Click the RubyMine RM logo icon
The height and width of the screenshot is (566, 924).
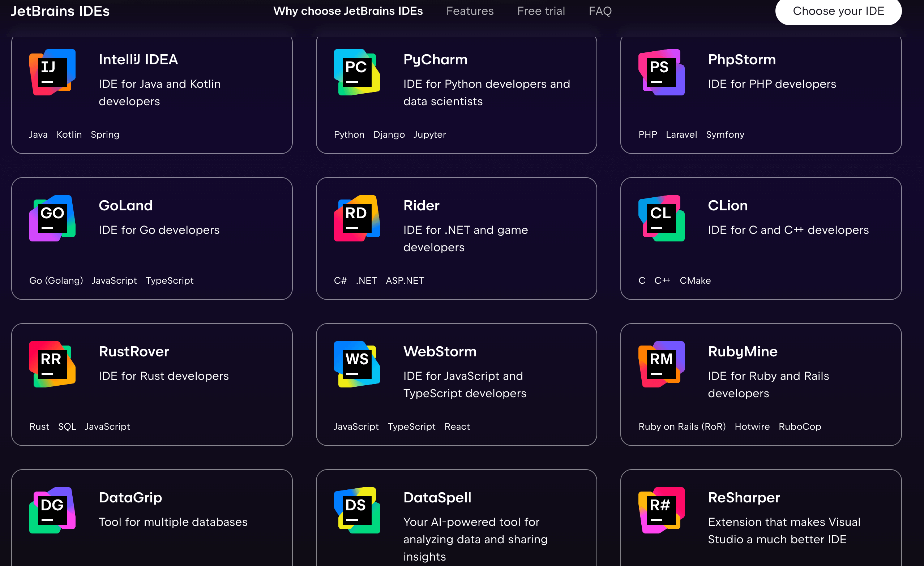point(662,364)
